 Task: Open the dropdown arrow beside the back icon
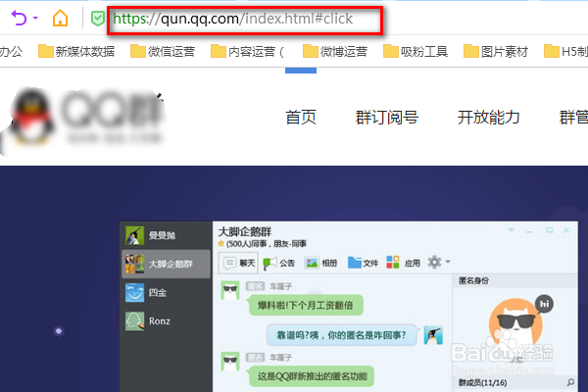[x=35, y=18]
